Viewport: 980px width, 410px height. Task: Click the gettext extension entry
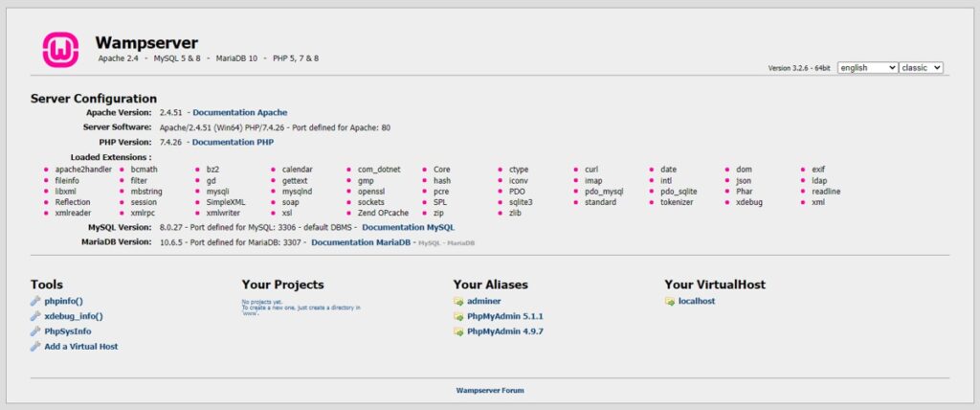click(x=295, y=180)
